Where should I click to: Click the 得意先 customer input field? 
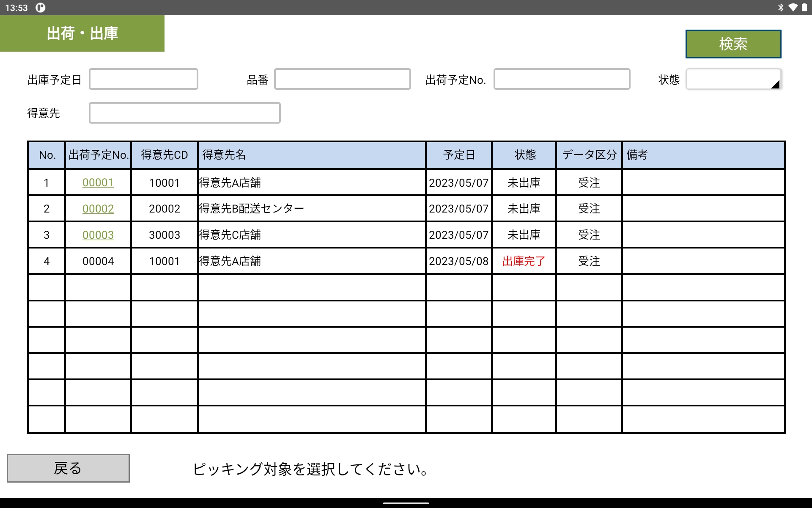[184, 113]
